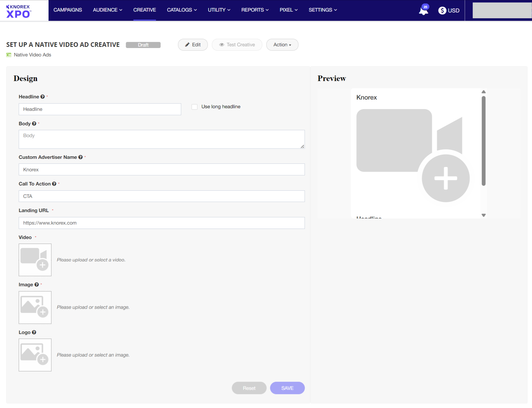Click the Body help question icon

34,124
